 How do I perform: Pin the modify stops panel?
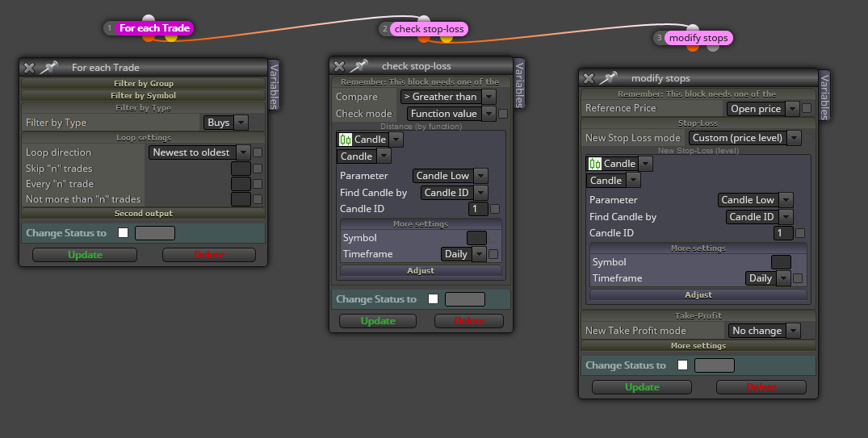(609, 78)
